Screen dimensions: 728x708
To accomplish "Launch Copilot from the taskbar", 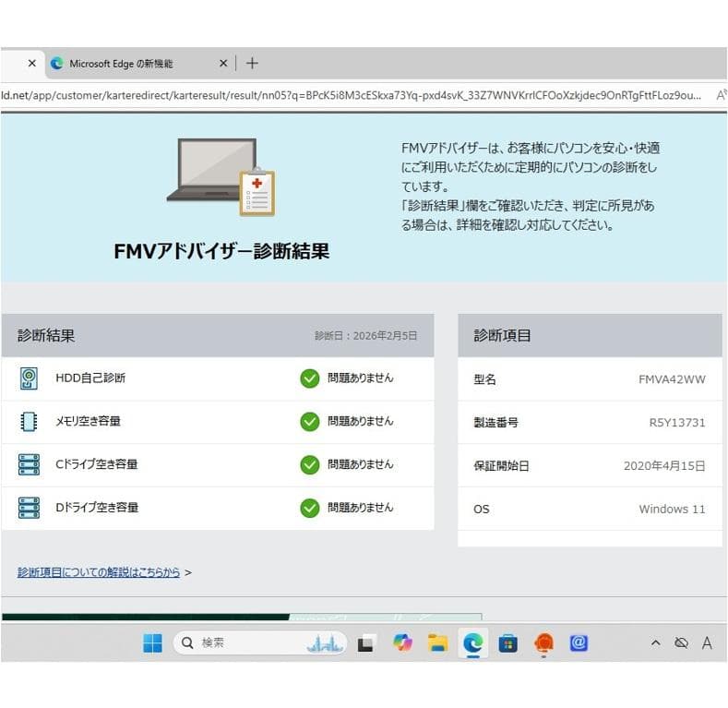I will coord(402,643).
